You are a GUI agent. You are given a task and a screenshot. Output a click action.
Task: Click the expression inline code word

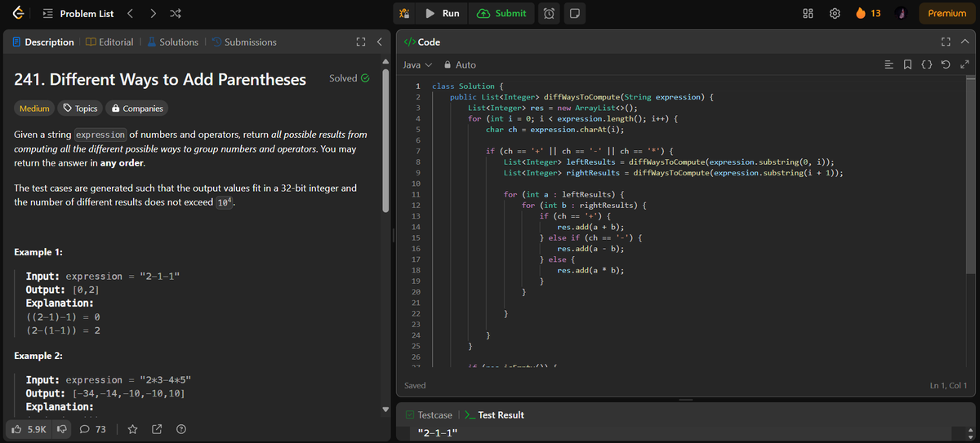(101, 135)
